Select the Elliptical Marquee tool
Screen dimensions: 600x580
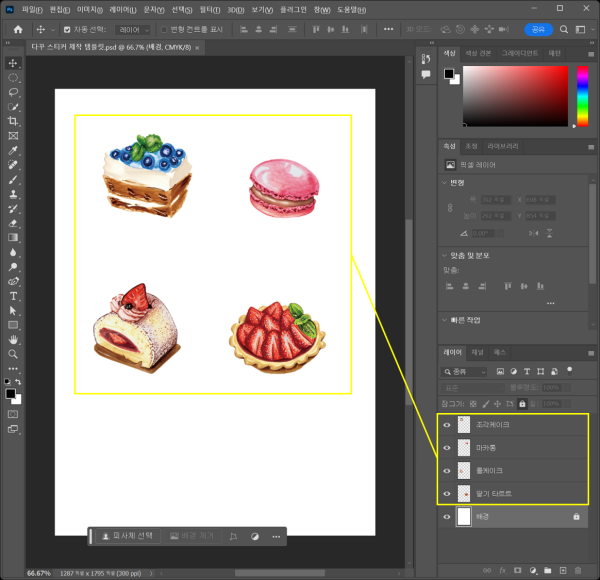pyautogui.click(x=13, y=78)
